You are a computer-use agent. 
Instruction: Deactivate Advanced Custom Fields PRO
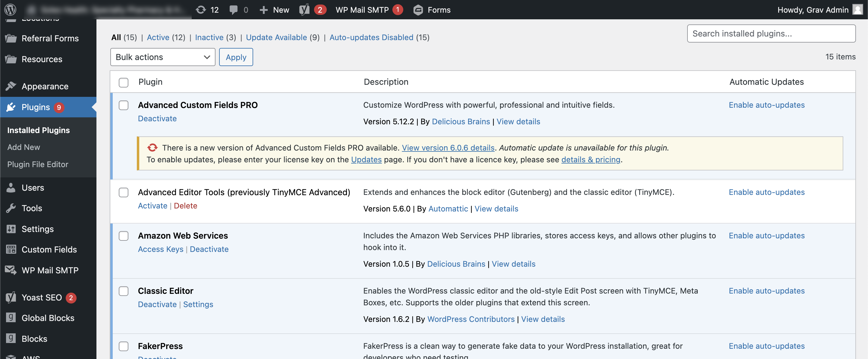point(157,119)
